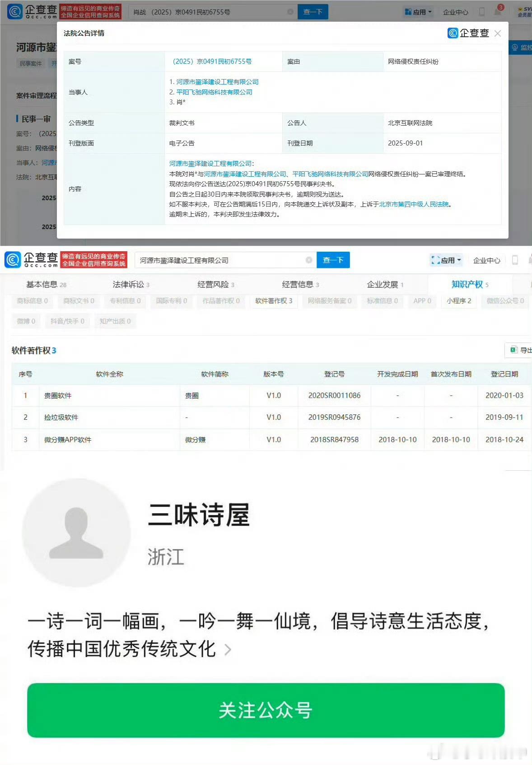Click the top search button 查一下
Screen dimensions: 532x765
point(313,12)
